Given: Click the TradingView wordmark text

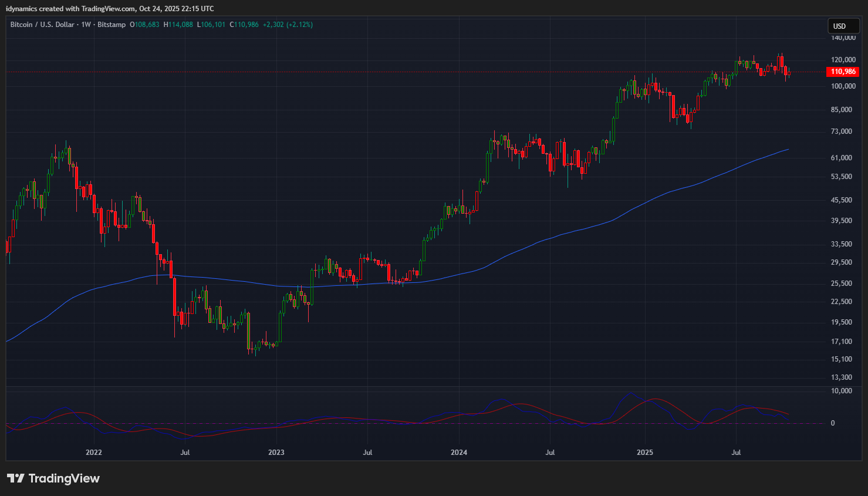Looking at the screenshot, I should point(64,478).
